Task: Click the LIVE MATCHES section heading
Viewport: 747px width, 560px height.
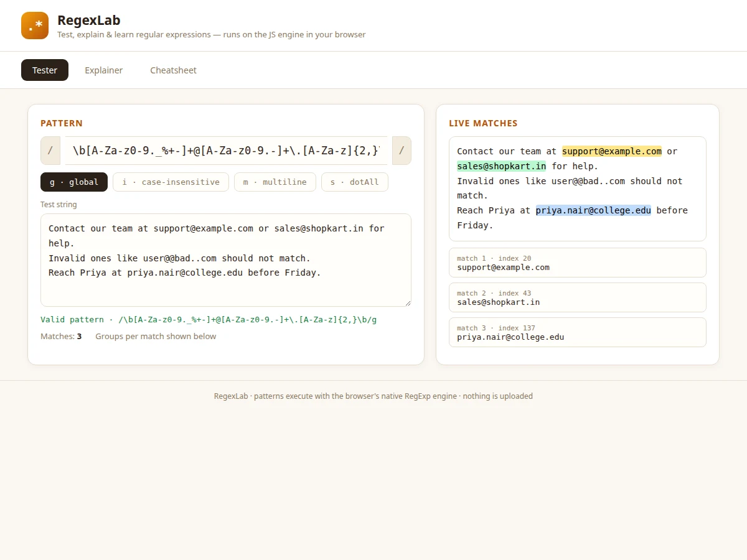Action: coord(483,123)
